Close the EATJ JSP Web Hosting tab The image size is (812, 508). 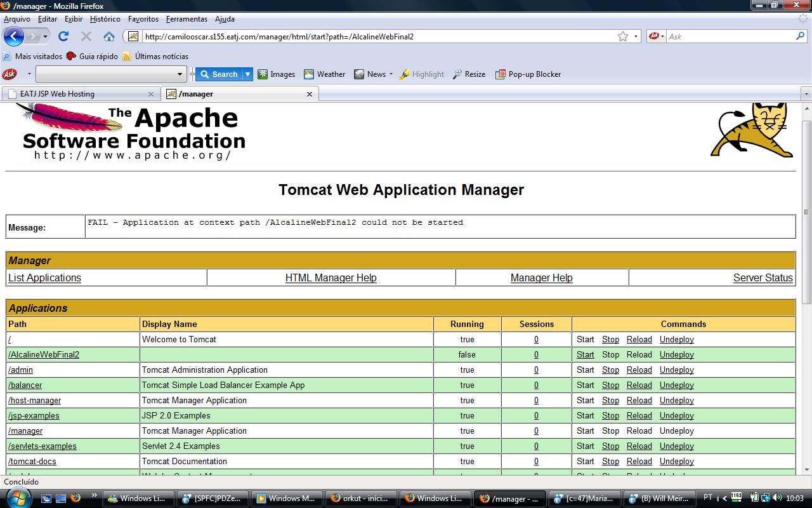151,94
